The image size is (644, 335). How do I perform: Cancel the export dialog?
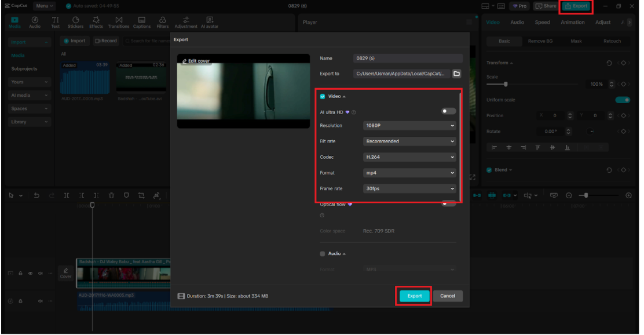point(448,296)
